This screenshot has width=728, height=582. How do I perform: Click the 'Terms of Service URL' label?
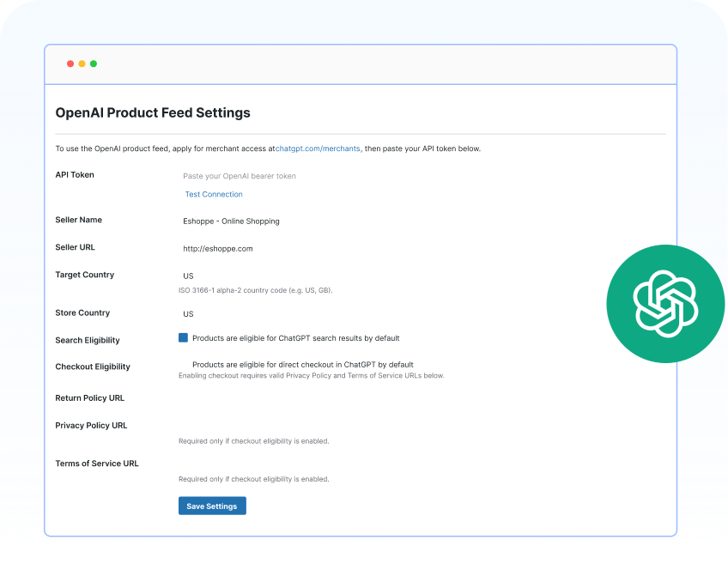(96, 464)
